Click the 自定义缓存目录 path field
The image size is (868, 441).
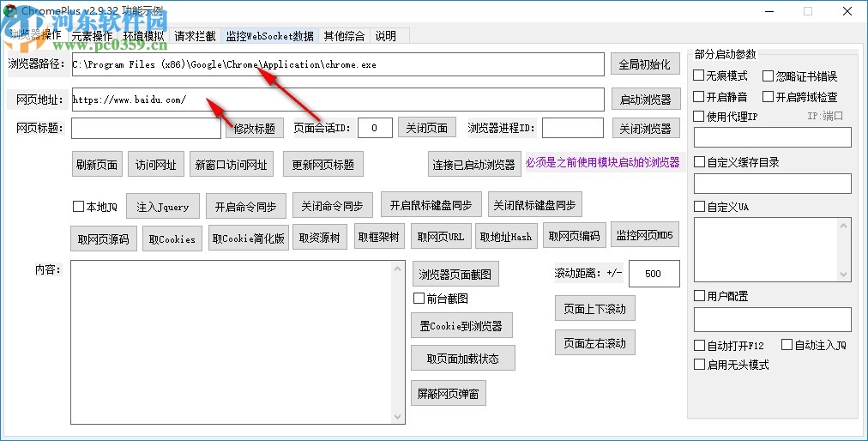[x=773, y=184]
